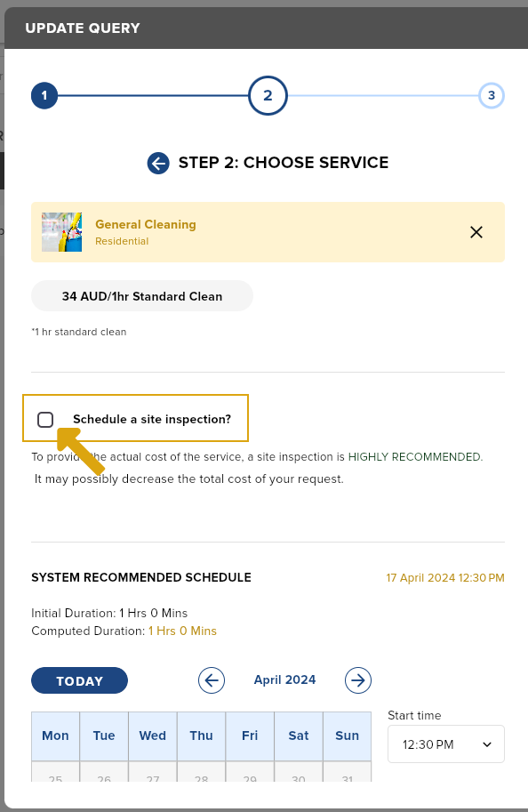Viewport: 528px width, 812px height.
Task: Go to step 3 circle in progress tracker
Action: 492,95
